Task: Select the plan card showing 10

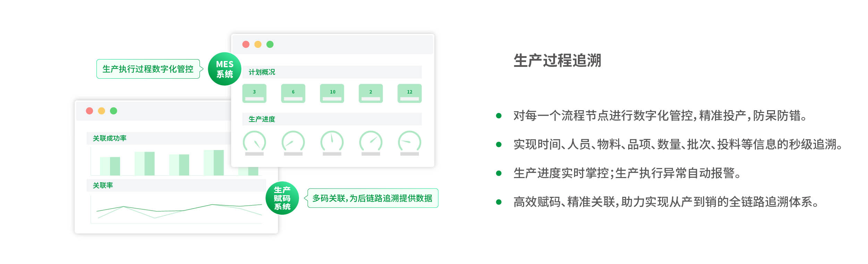Action: (332, 94)
